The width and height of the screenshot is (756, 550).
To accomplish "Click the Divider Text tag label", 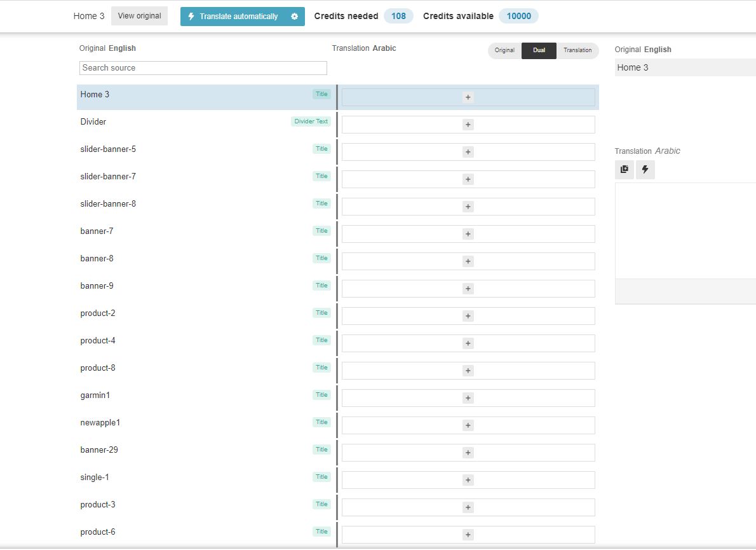I will point(311,121).
